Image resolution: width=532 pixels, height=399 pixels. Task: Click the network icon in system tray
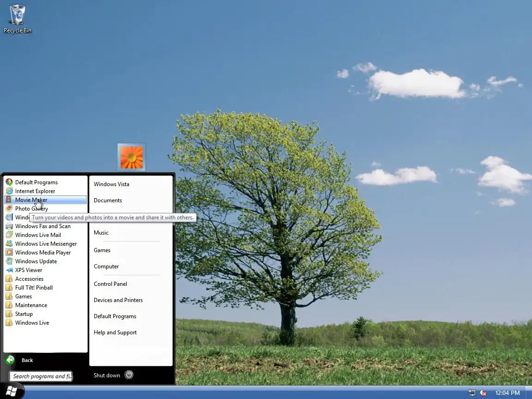coord(472,393)
